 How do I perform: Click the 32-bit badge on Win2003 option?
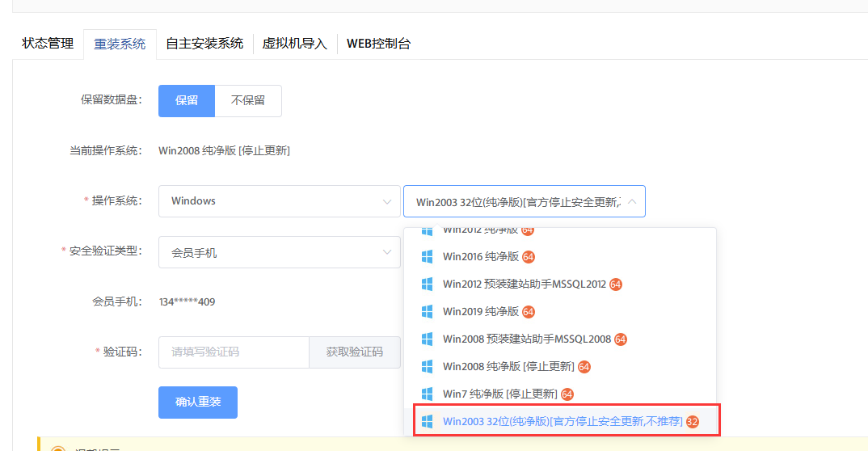692,422
